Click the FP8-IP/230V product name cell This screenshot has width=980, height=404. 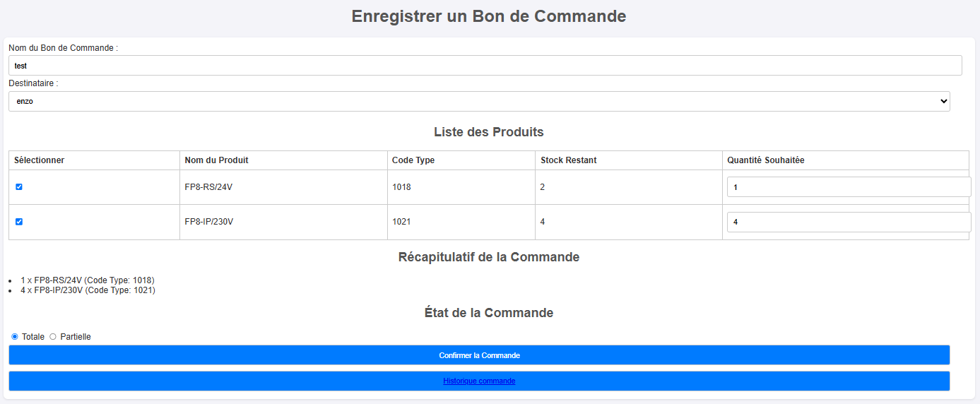pyautogui.click(x=209, y=222)
